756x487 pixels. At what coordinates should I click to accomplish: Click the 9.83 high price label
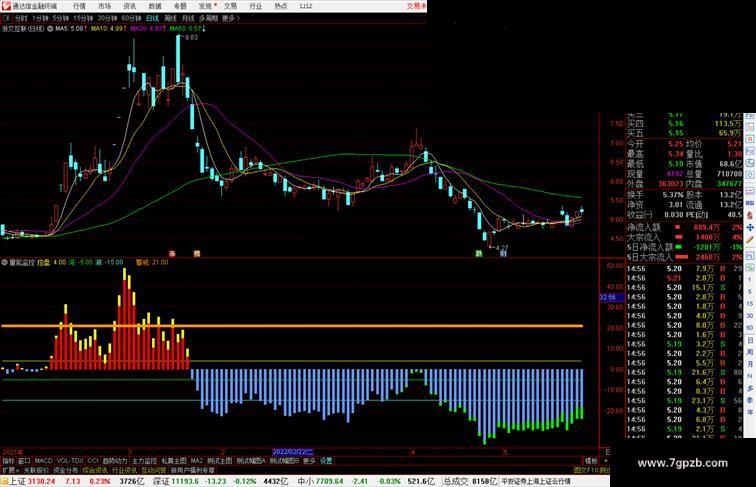191,37
